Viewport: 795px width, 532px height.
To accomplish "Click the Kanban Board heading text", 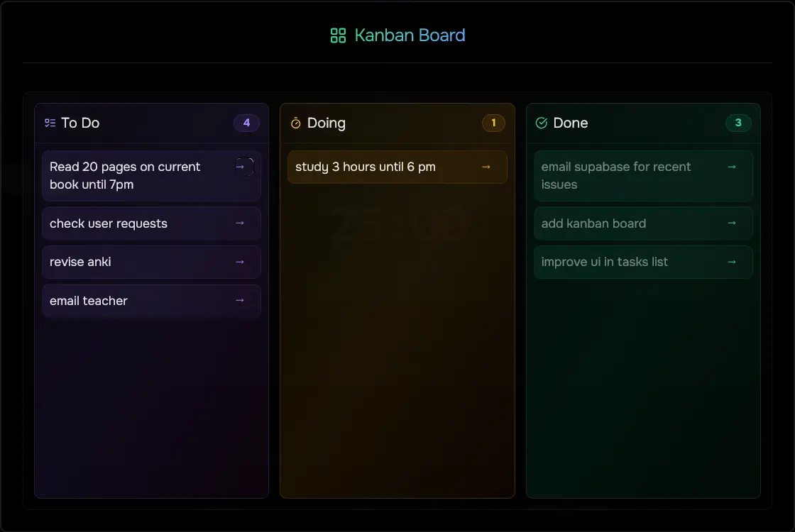I will (410, 35).
